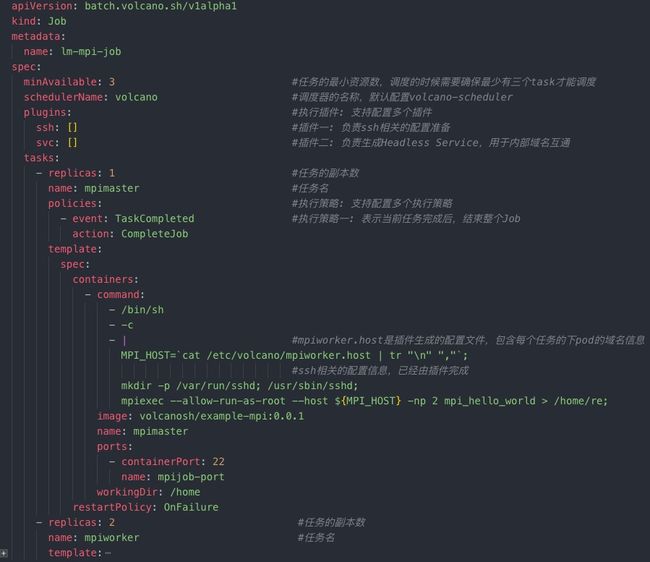Click the first replicas value 1

coord(112,173)
